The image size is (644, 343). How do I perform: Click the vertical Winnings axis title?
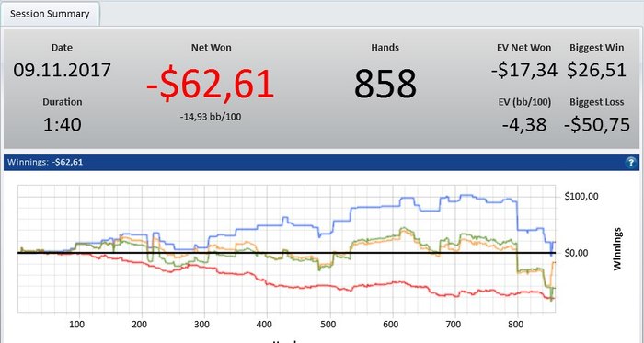(x=617, y=249)
